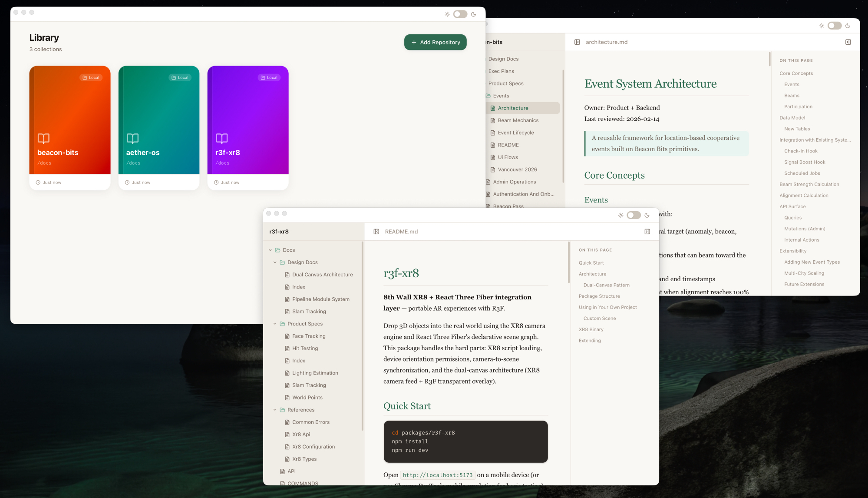Collapse the References folder chevron
This screenshot has height=498, width=868.
275,410
